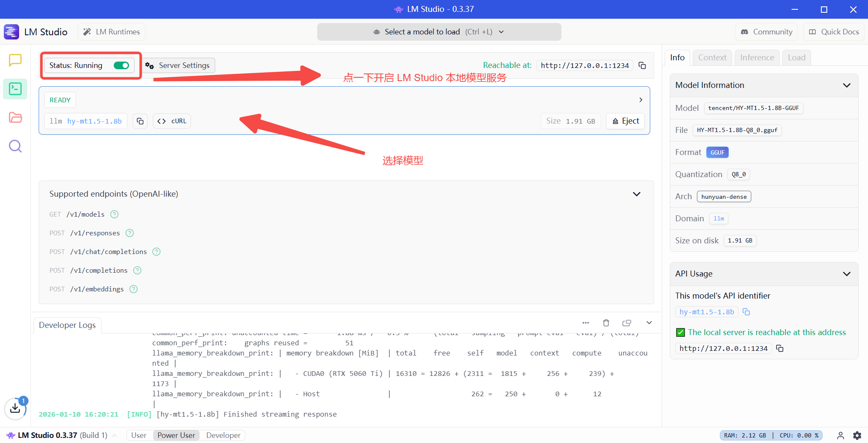Image resolution: width=868 pixels, height=443 pixels.
Task: Clear Developer Logs with trash icon
Action: click(606, 323)
